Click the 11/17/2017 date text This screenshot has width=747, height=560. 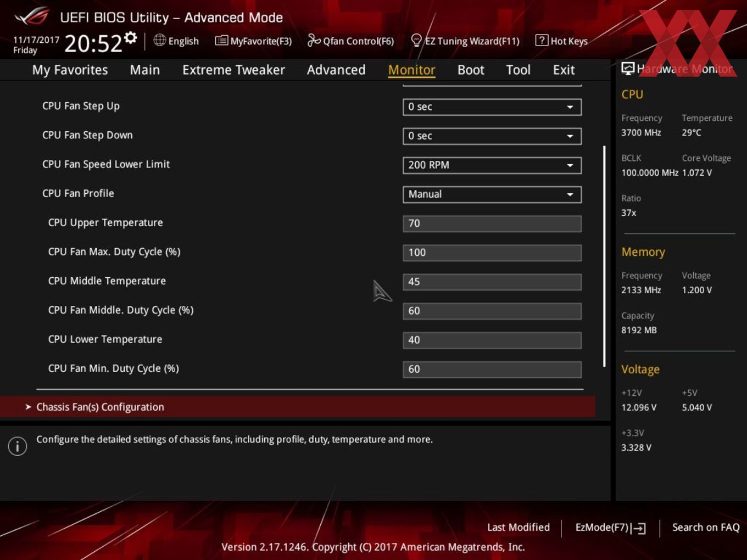(x=36, y=40)
